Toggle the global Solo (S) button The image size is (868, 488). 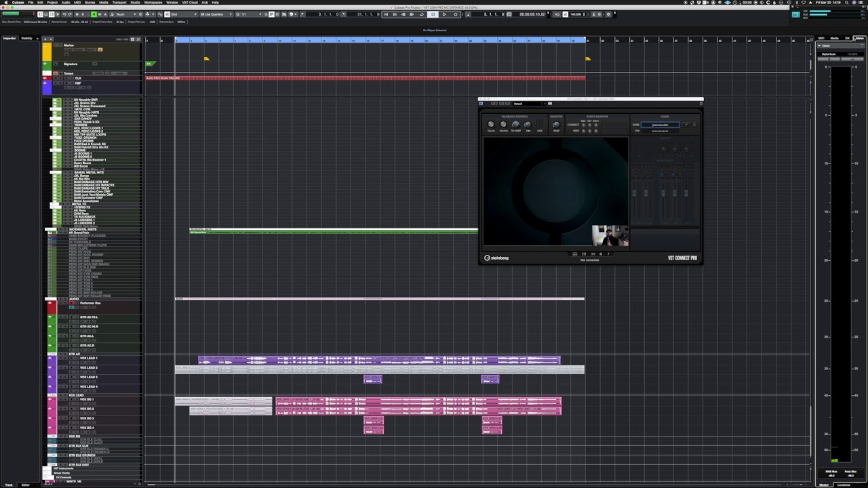click(83, 14)
